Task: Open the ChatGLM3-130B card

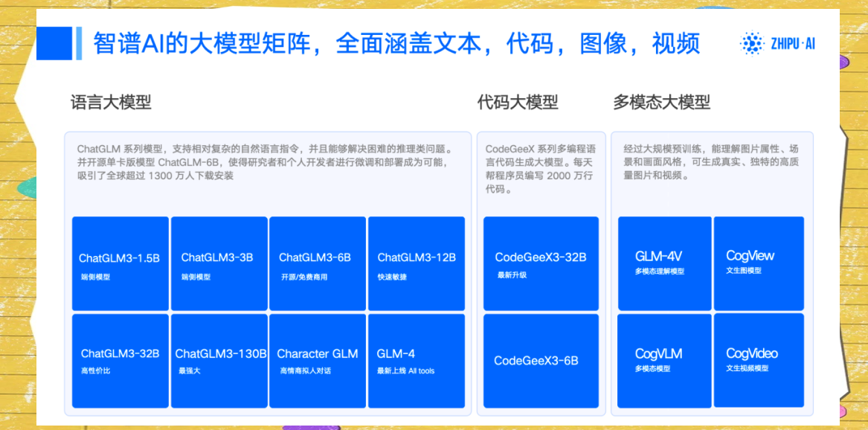Action: pyautogui.click(x=219, y=361)
